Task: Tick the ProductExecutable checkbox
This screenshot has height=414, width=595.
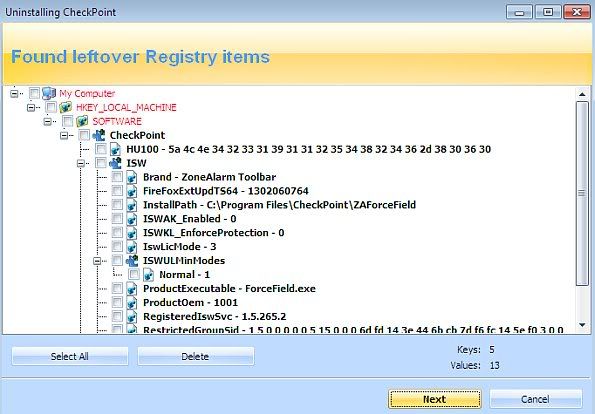Action: click(117, 289)
